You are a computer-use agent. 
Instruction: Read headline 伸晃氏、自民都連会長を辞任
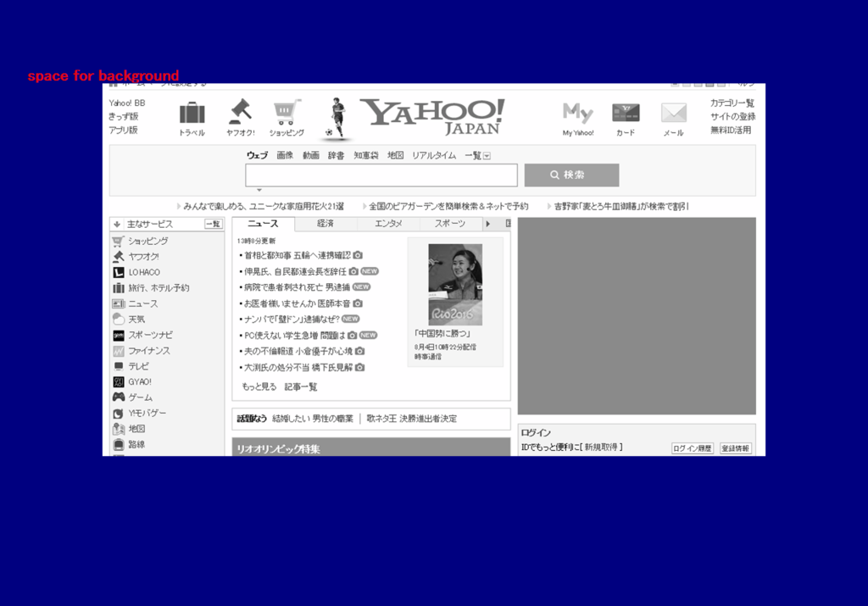(x=295, y=271)
